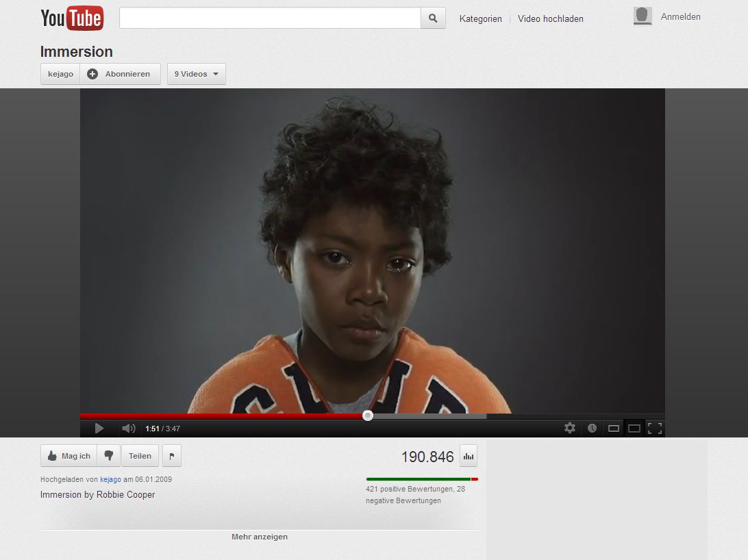Click the description text Immersion by Robbie Cooper
The image size is (748, 560).
(x=98, y=495)
